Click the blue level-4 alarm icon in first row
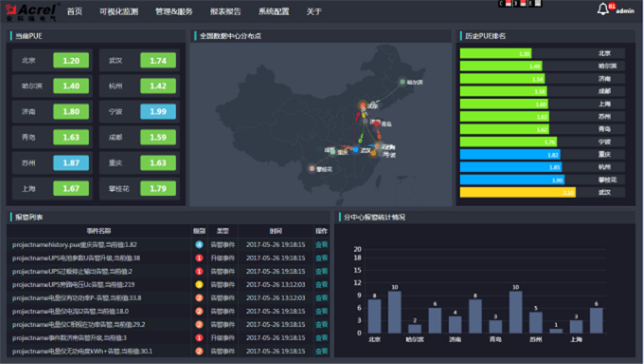Screen dimensions: 644x364 click(198, 244)
